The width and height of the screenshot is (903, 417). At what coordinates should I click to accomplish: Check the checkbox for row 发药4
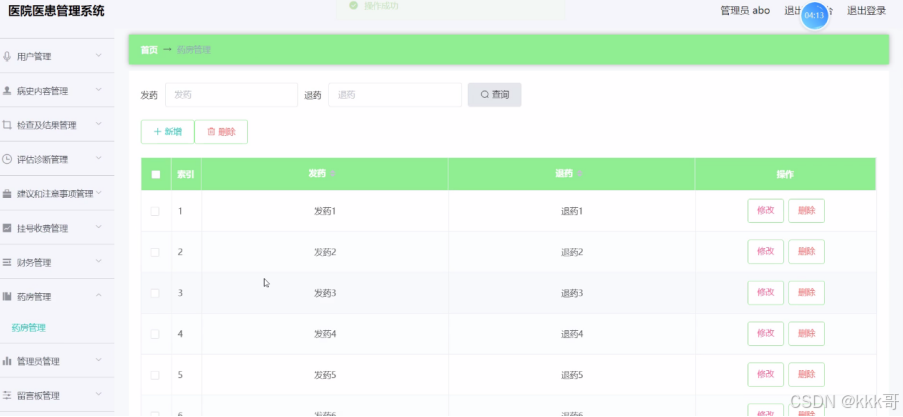point(155,334)
